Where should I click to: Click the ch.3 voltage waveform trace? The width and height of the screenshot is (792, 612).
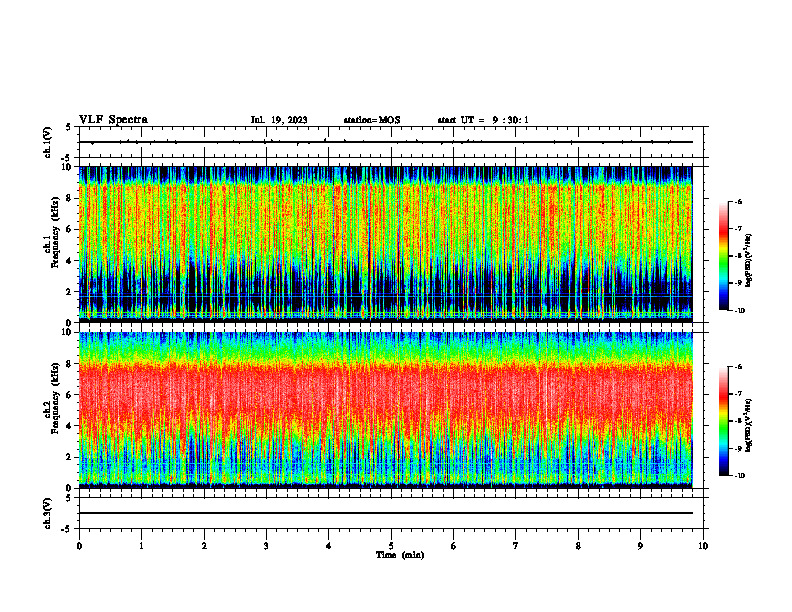(386, 513)
